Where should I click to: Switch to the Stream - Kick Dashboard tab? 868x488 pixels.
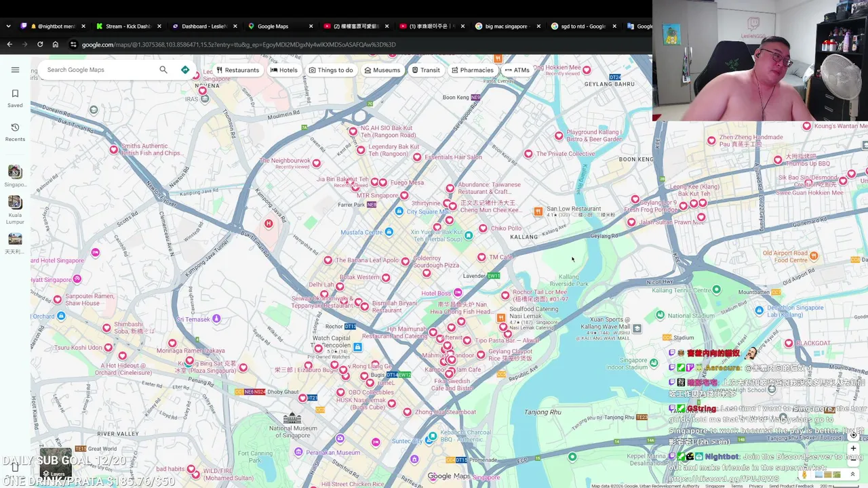click(x=127, y=26)
